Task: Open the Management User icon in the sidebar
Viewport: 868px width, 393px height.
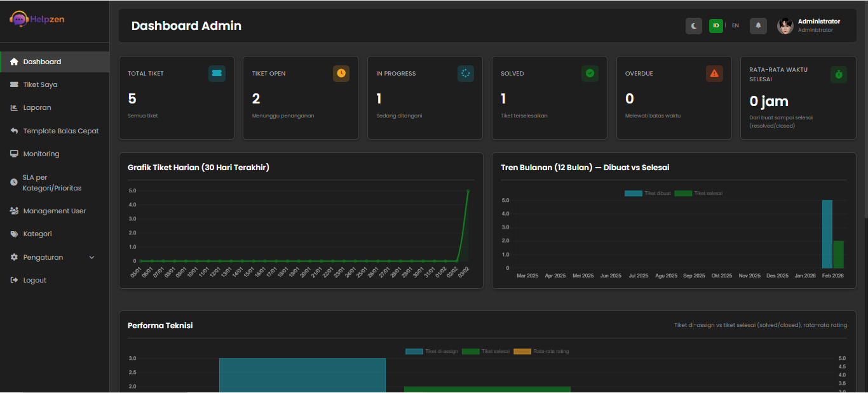Action: [x=14, y=210]
